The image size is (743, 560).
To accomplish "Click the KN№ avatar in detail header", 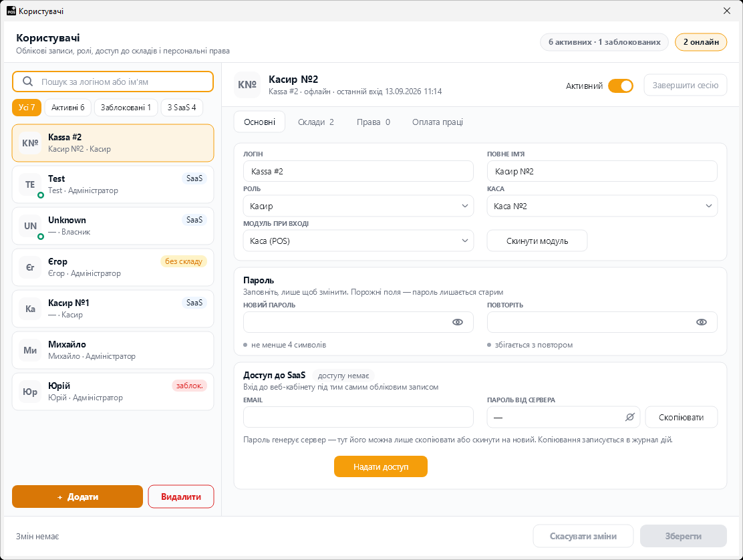I will pyautogui.click(x=247, y=85).
